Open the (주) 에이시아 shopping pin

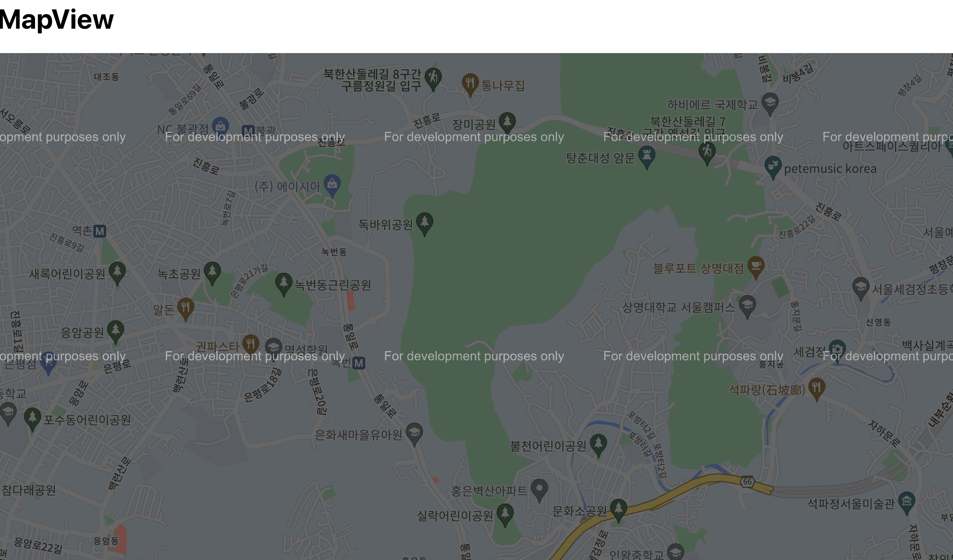coord(332,185)
